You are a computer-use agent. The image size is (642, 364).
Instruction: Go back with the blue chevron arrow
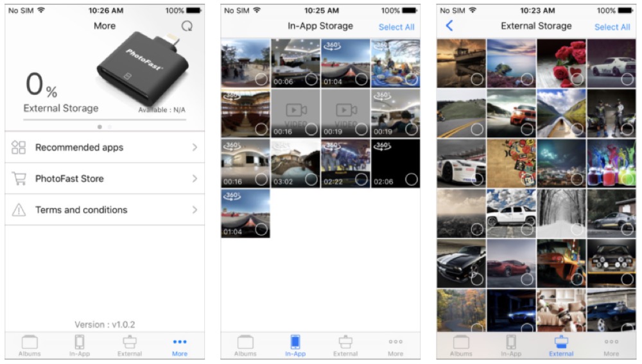[449, 26]
